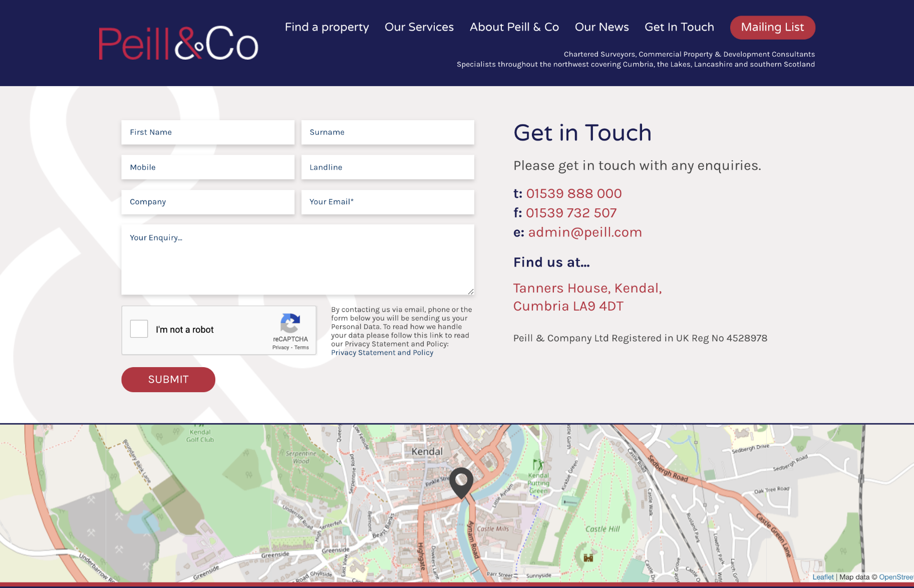Call the telephone number 01539 888 000
Image resolution: width=914 pixels, height=588 pixels.
[x=574, y=193]
